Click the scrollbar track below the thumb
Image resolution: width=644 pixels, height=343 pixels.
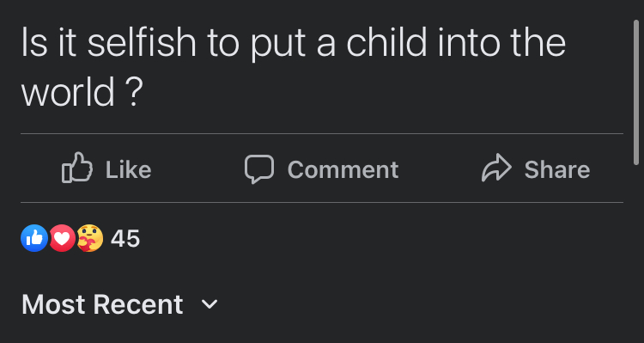636,254
